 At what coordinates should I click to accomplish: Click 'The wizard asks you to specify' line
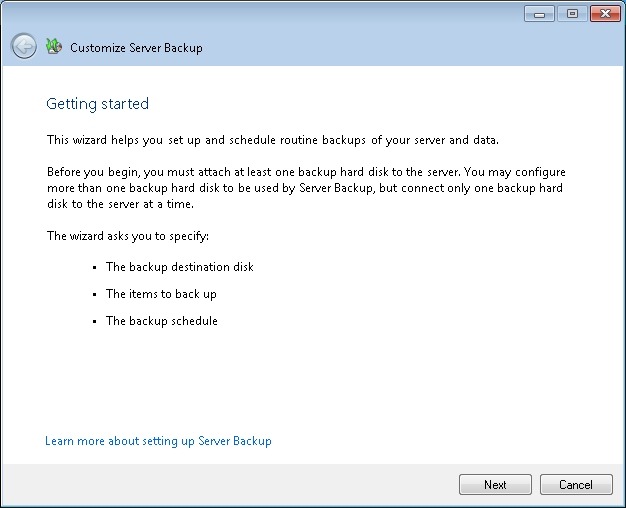[129, 237]
